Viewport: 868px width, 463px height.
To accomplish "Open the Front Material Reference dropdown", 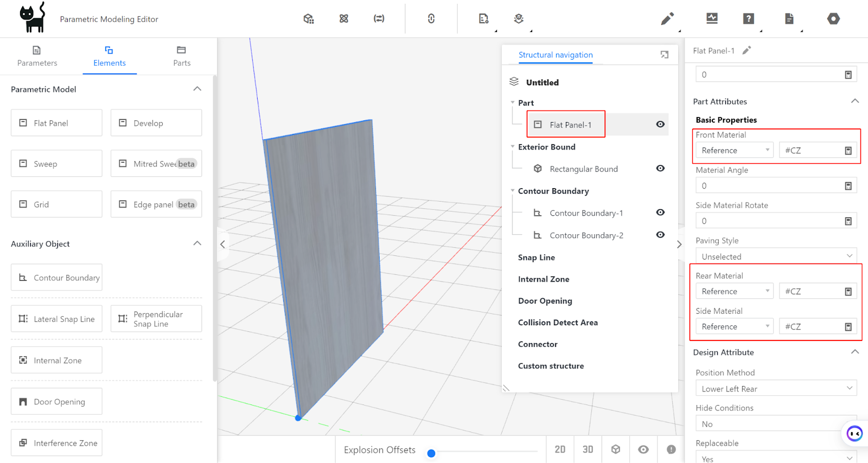I will 735,151.
